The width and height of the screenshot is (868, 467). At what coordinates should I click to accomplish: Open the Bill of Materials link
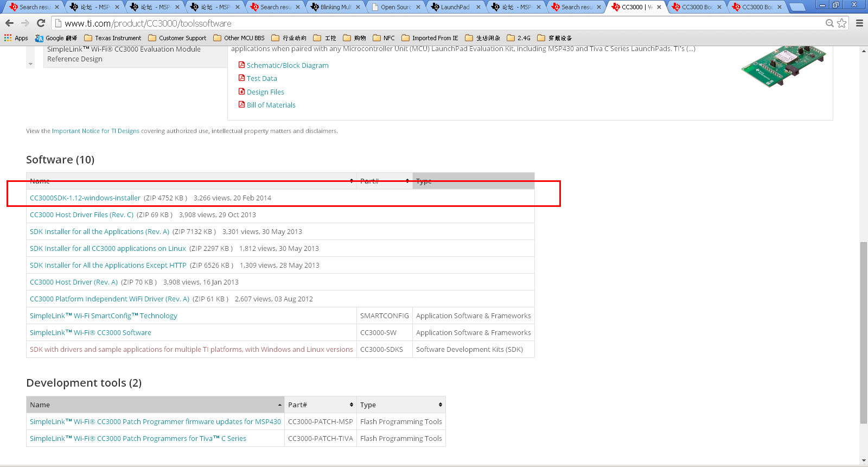tap(271, 105)
